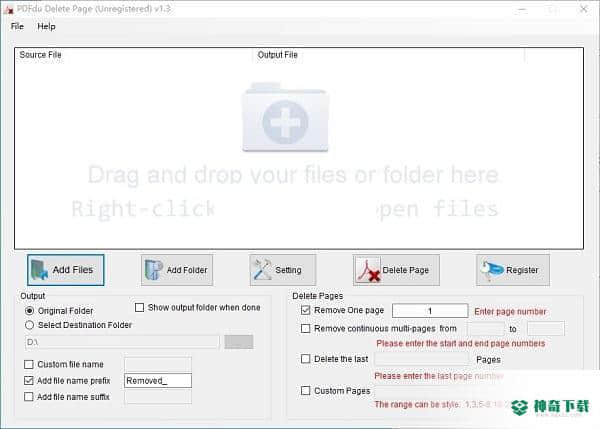Enable Add file name suffix checkbox
This screenshot has width=600, height=429.
tap(29, 396)
